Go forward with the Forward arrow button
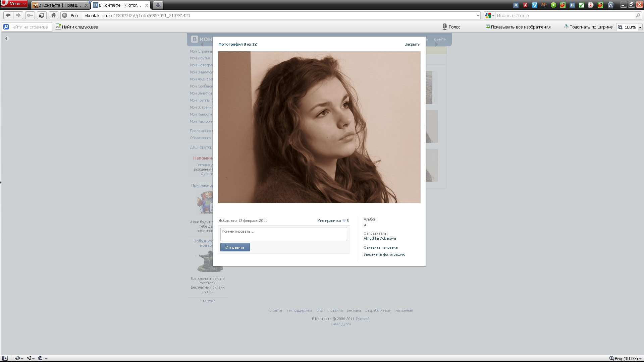644x362 pixels. click(x=18, y=15)
